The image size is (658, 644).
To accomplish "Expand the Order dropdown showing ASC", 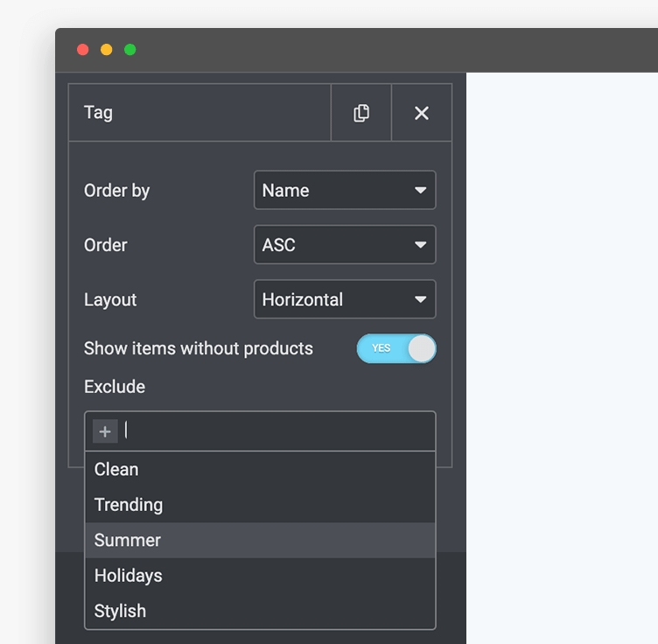I will tap(345, 245).
